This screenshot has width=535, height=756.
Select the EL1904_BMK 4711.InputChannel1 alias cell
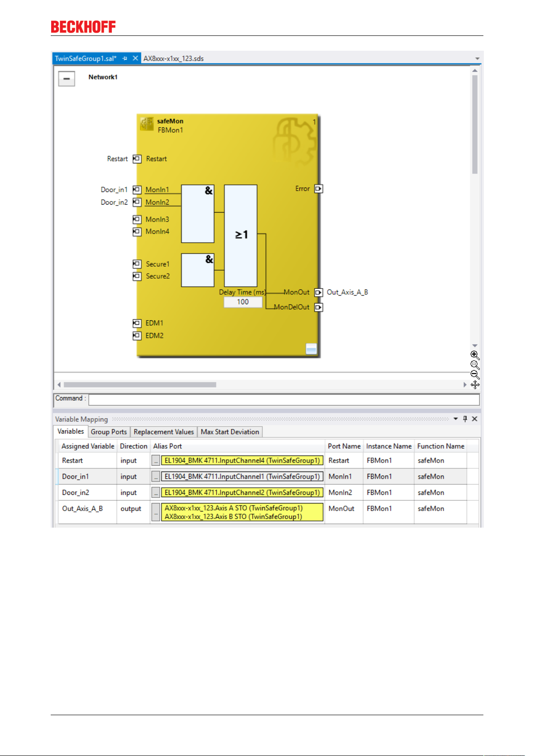pos(242,476)
